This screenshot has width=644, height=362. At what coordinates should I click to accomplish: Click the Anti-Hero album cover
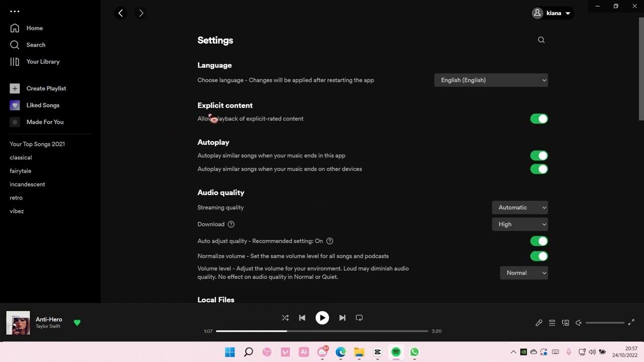click(18, 323)
